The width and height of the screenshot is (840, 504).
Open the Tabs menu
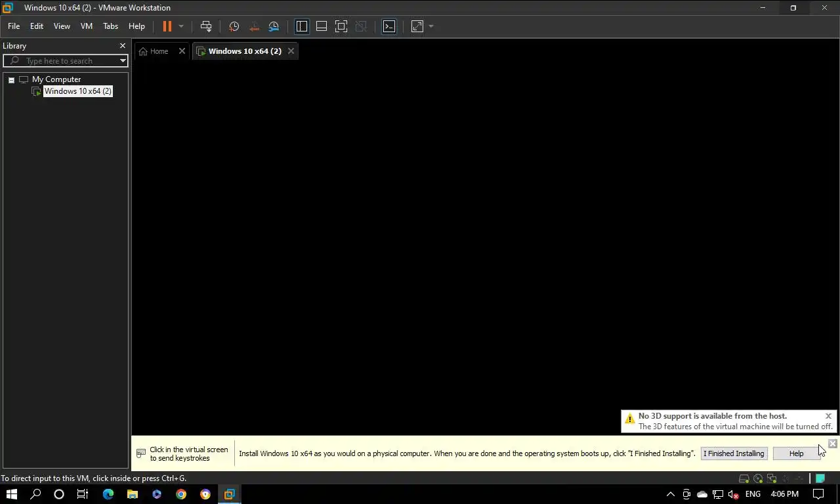[110, 26]
